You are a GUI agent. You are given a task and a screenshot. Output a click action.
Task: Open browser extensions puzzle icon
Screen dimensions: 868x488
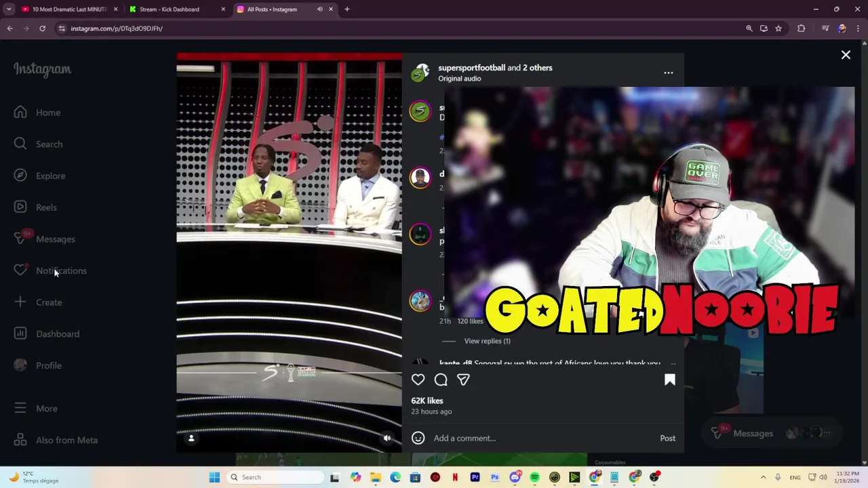pos(801,28)
